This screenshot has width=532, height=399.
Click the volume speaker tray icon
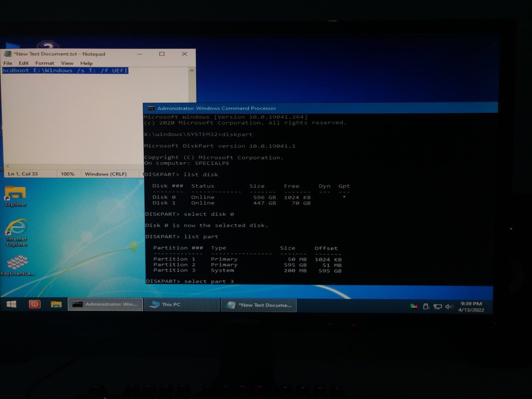coord(449,306)
